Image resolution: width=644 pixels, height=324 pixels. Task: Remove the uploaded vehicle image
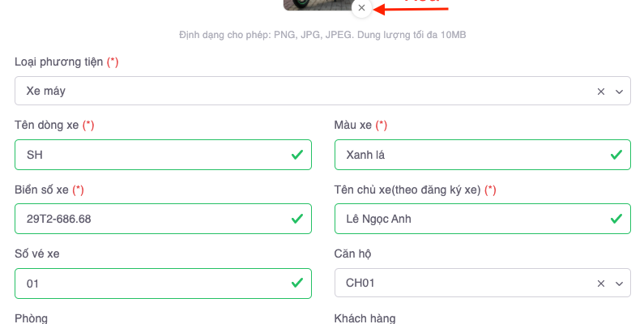pos(361,8)
